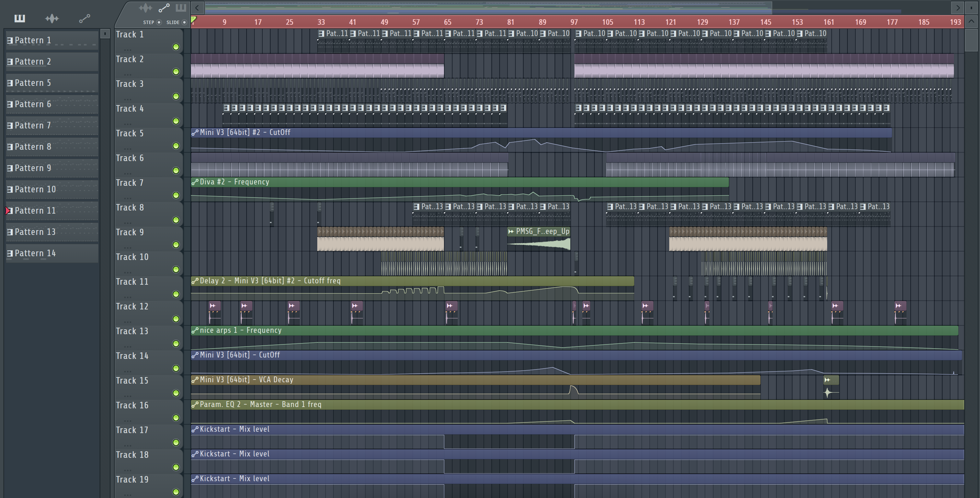Screen dimensions: 980x498
Task: Click the timeline scroll right arrow
Action: pos(958,8)
